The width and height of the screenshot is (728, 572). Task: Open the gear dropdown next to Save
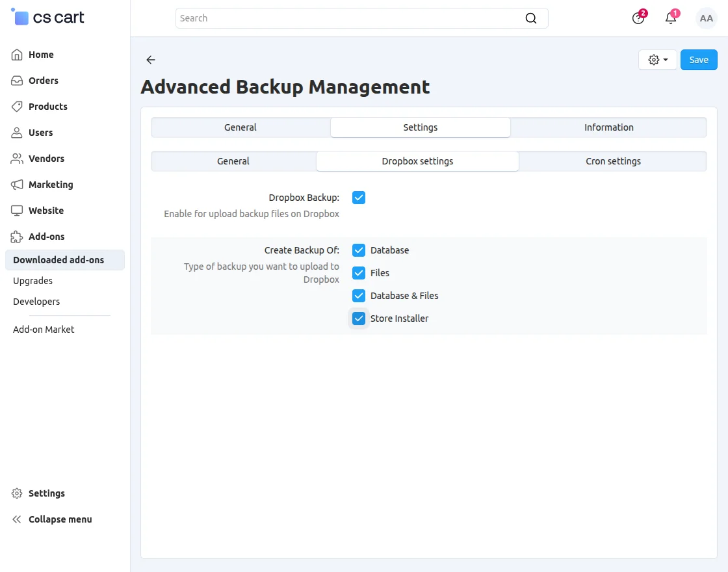coord(657,60)
